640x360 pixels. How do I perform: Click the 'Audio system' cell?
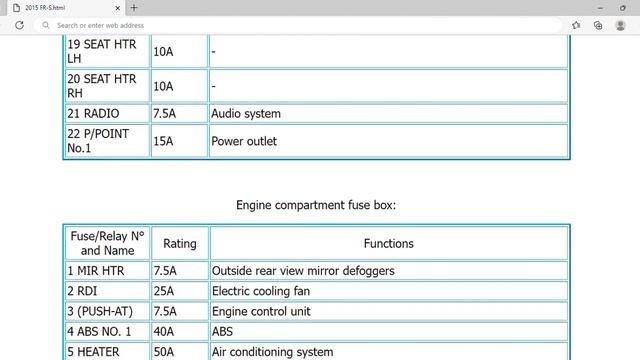click(388, 113)
